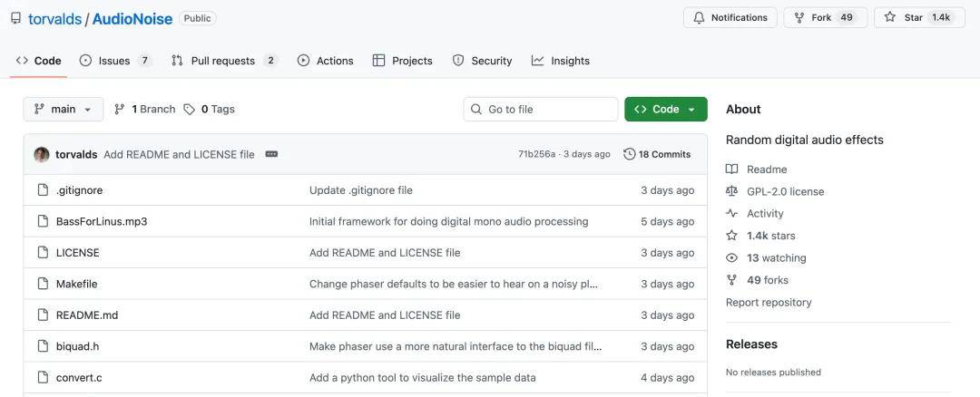
Task: Click the 3 days ago timestamp for biquad.h
Action: click(x=668, y=346)
